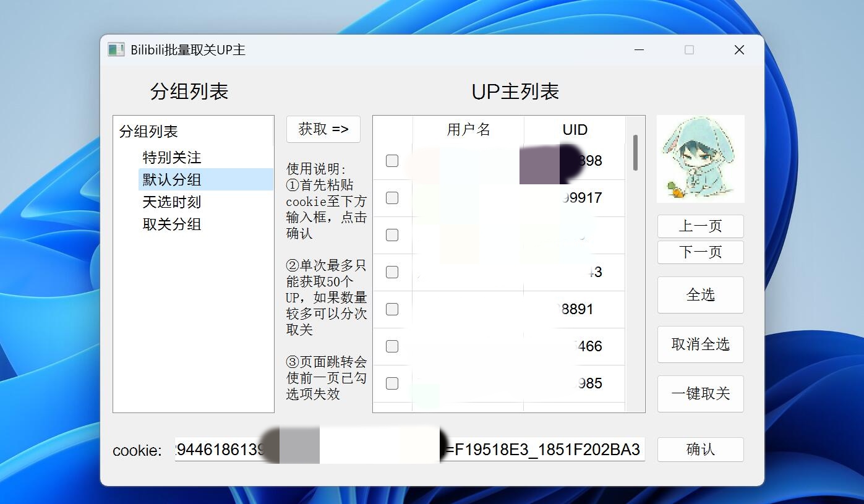The height and width of the screenshot is (504, 864).
Task: Check the checkbox for UID ending 898
Action: (x=391, y=161)
